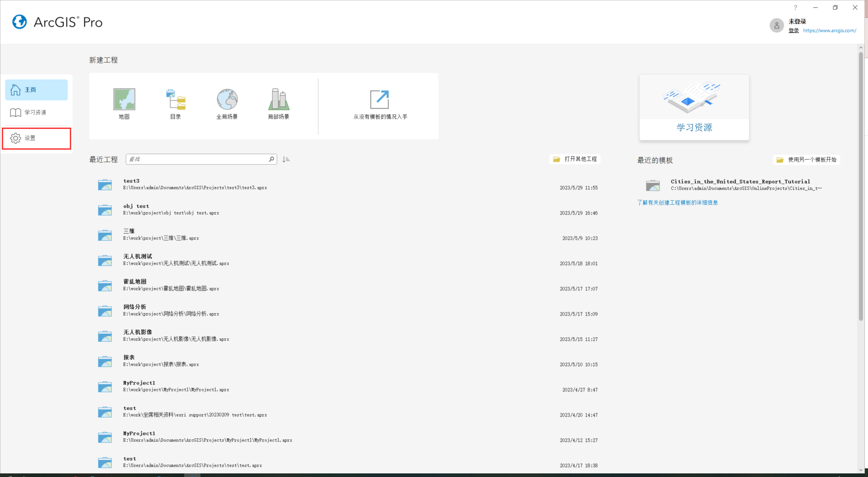The height and width of the screenshot is (477, 868).
Task: Click the Cities template folder icon
Action: click(653, 185)
